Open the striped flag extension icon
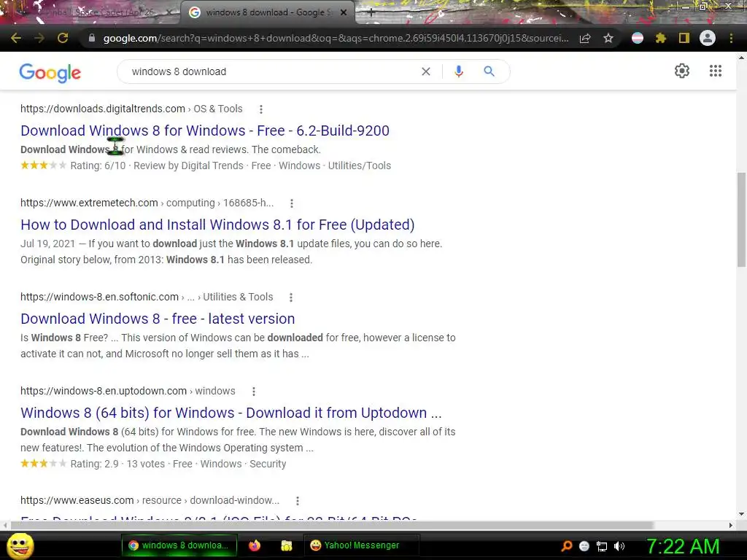747x560 pixels. [638, 38]
